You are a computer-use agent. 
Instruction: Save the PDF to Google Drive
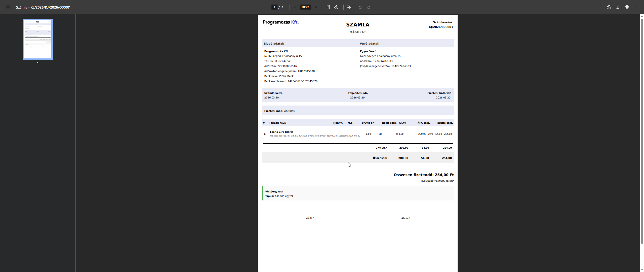click(609, 7)
